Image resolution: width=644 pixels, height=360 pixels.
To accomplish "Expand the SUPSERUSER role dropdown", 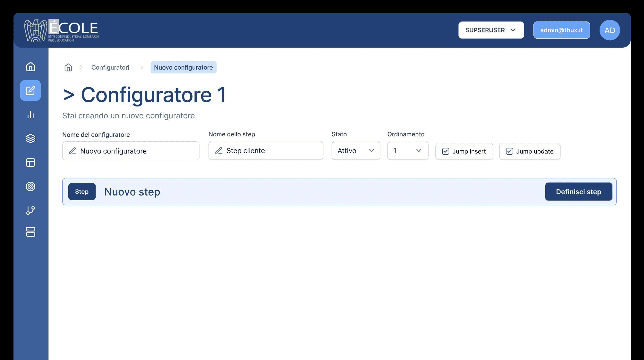I will click(491, 30).
